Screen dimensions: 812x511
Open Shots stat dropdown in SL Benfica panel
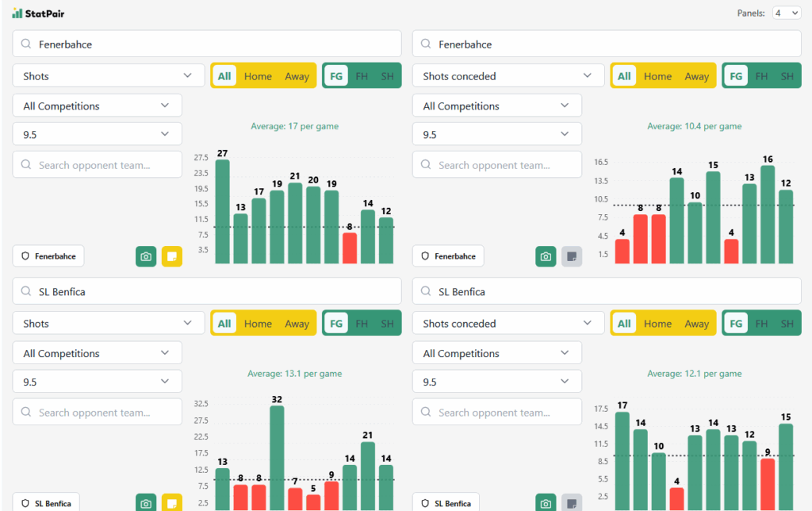click(x=108, y=324)
